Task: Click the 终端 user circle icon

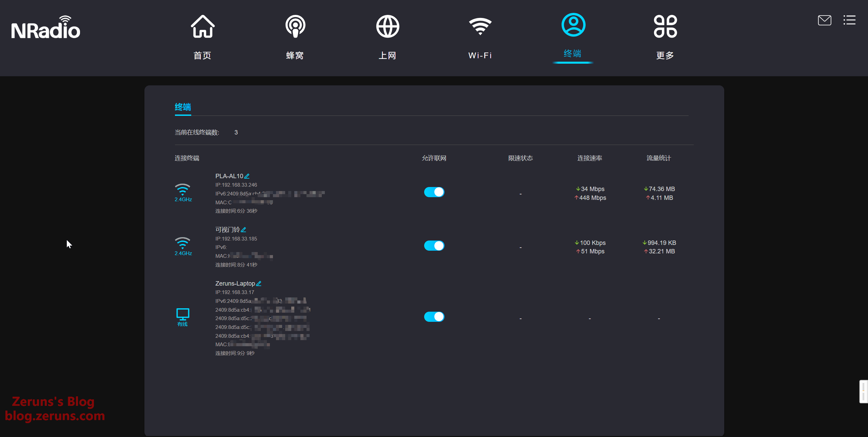Action: (573, 25)
